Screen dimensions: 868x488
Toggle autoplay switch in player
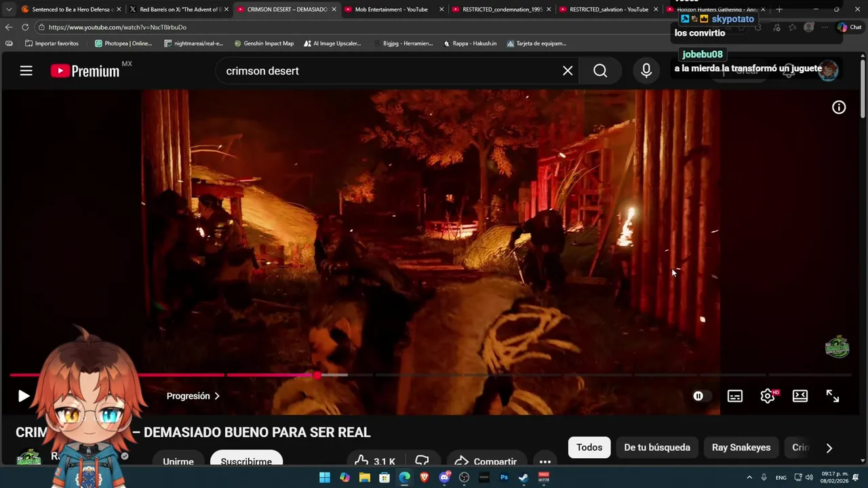point(703,396)
